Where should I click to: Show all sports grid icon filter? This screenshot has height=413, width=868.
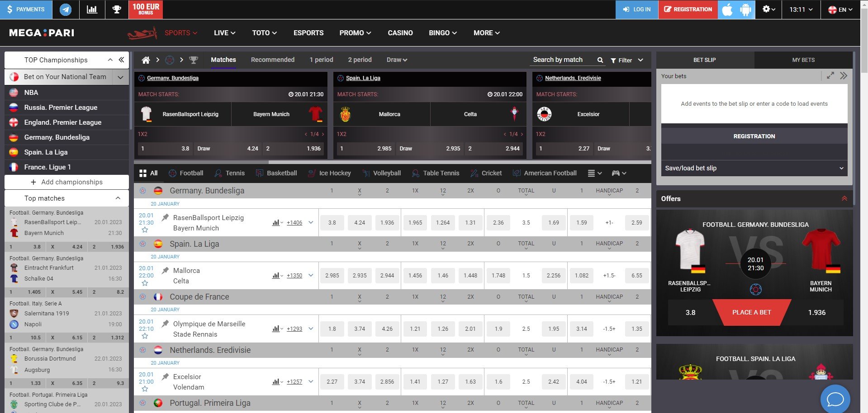[148, 173]
